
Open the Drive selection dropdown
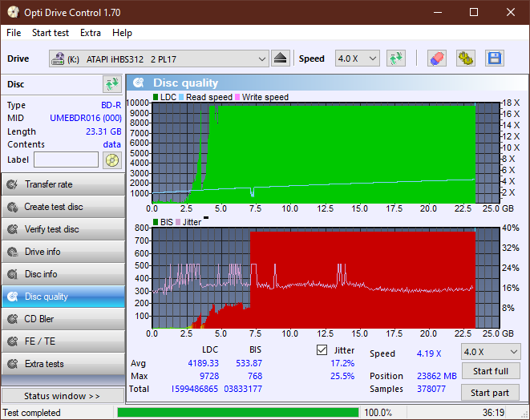(159, 59)
